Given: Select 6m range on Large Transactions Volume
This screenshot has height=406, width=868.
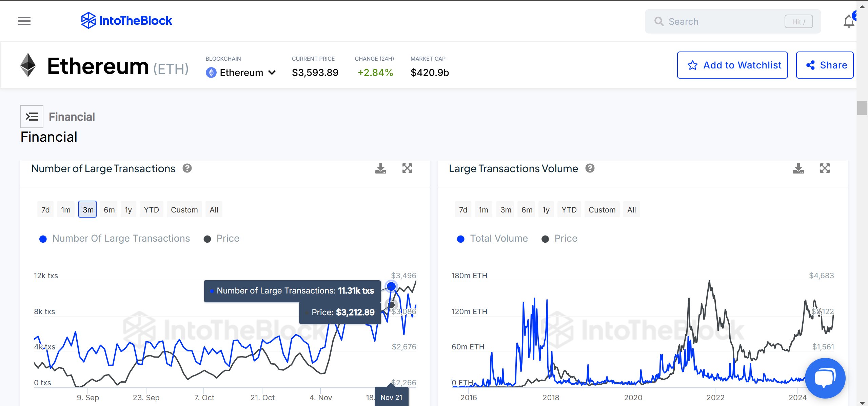Looking at the screenshot, I should click(527, 209).
